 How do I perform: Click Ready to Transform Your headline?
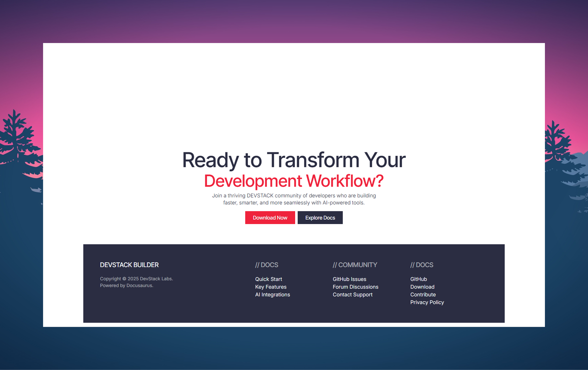click(x=294, y=160)
